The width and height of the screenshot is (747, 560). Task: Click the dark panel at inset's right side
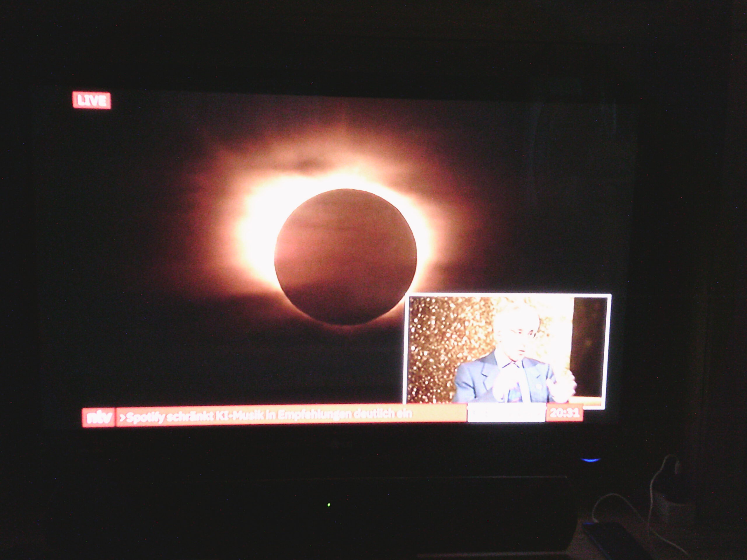(x=590, y=348)
